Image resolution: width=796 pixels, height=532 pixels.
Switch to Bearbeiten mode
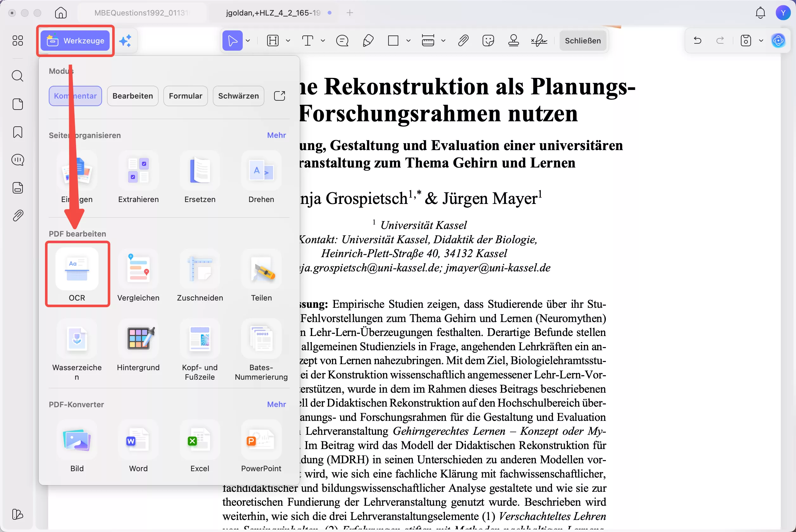coord(132,96)
